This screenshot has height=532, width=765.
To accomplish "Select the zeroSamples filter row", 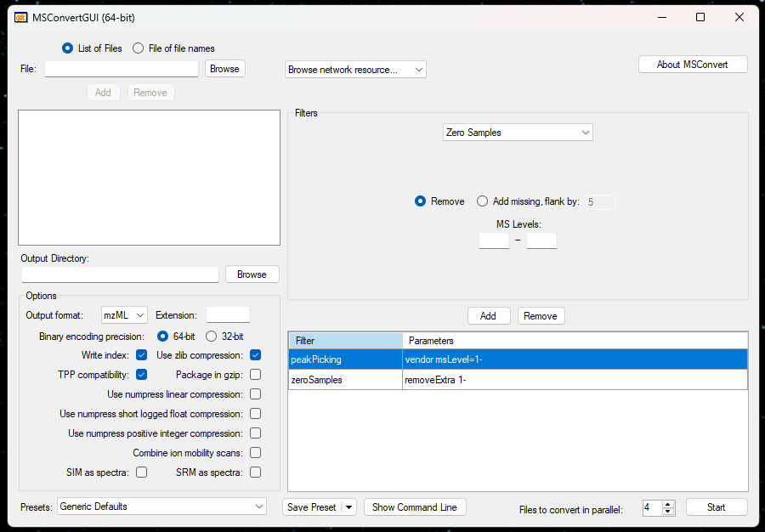I will click(344, 380).
